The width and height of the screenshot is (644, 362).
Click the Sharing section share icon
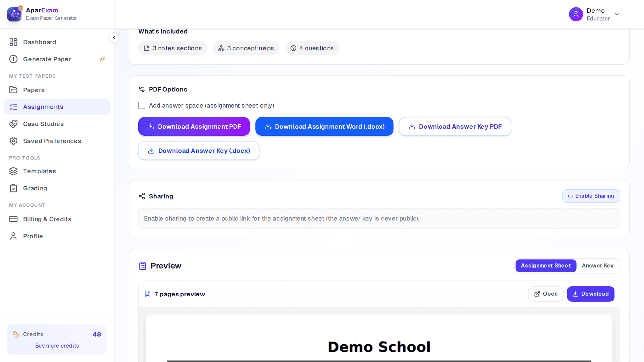[142, 196]
